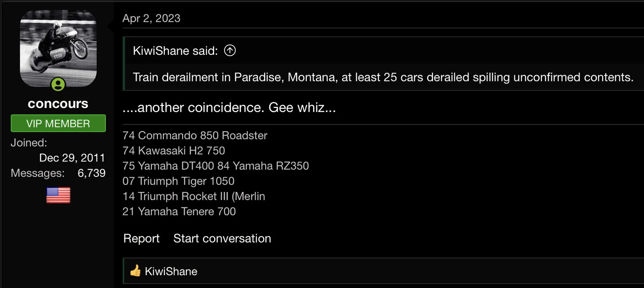Click the 6,739 messages count
Screen dimensions: 644x288
[91, 173]
